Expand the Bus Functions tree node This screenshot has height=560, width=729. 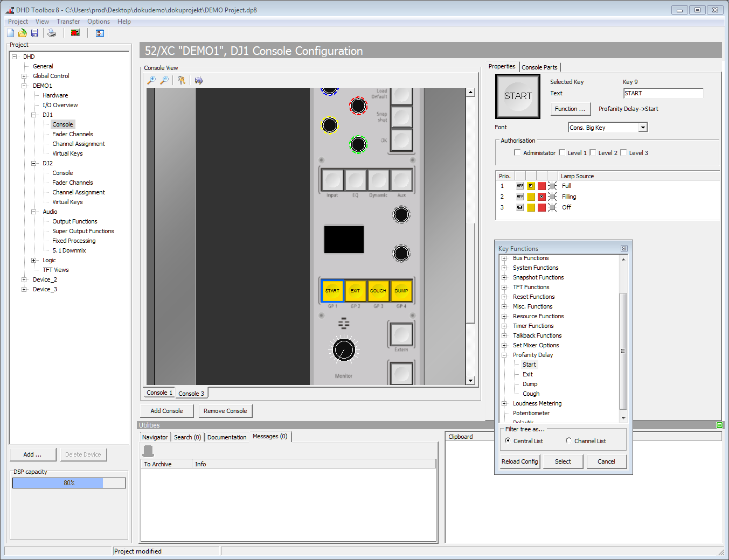[x=503, y=258]
